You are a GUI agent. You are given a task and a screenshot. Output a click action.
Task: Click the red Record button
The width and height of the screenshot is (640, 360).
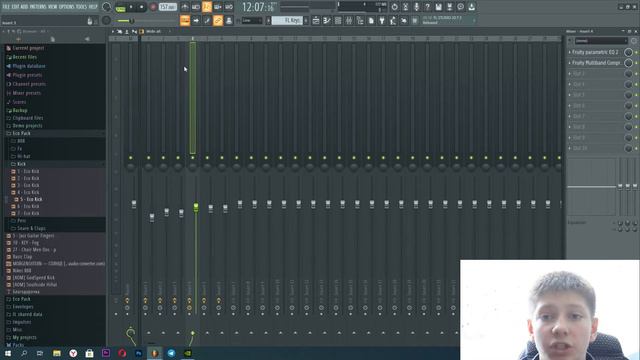pos(153,7)
